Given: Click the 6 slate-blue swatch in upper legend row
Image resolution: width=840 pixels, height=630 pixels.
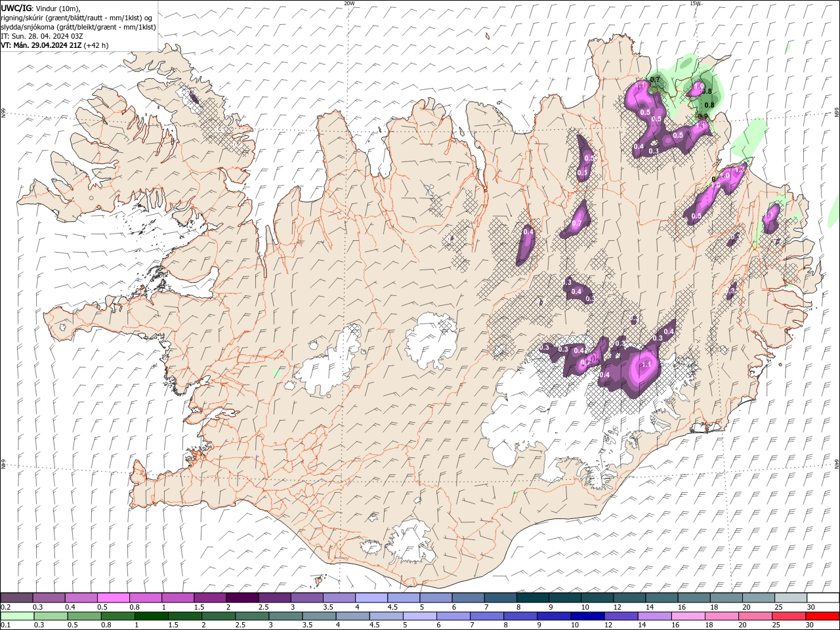Looking at the screenshot, I should click(x=468, y=598).
